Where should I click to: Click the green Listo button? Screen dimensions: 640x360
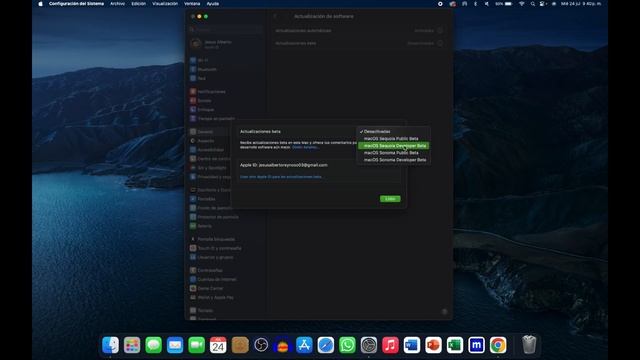click(390, 199)
